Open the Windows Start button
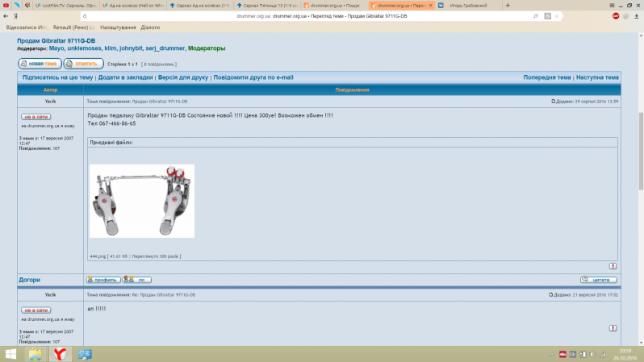The height and width of the screenshot is (362, 644). (10, 354)
